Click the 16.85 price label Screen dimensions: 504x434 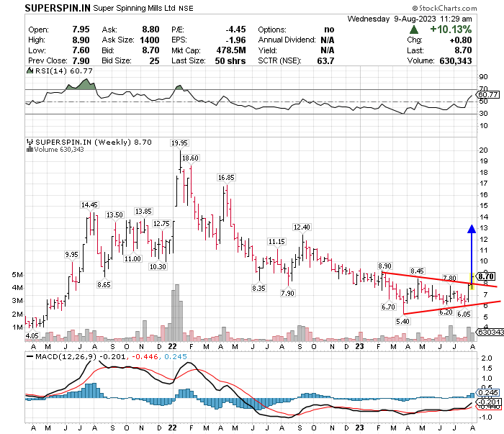pyautogui.click(x=226, y=177)
